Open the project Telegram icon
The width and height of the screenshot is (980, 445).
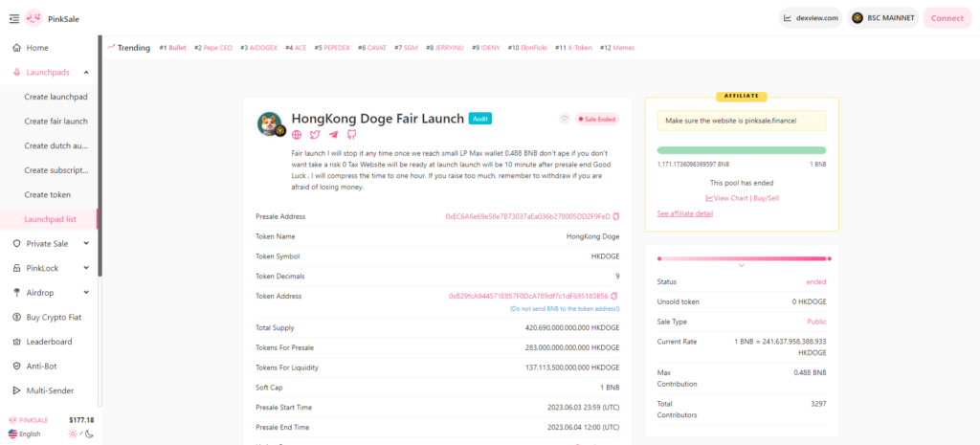(x=333, y=134)
